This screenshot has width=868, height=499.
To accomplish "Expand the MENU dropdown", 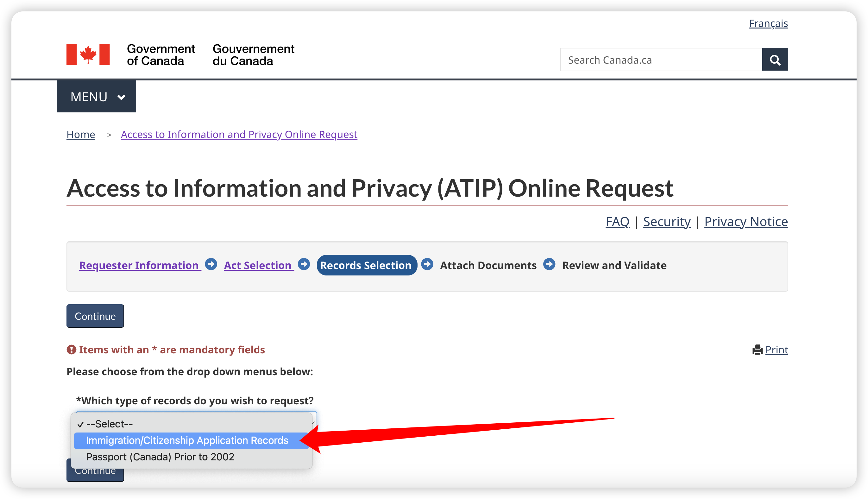I will click(97, 97).
